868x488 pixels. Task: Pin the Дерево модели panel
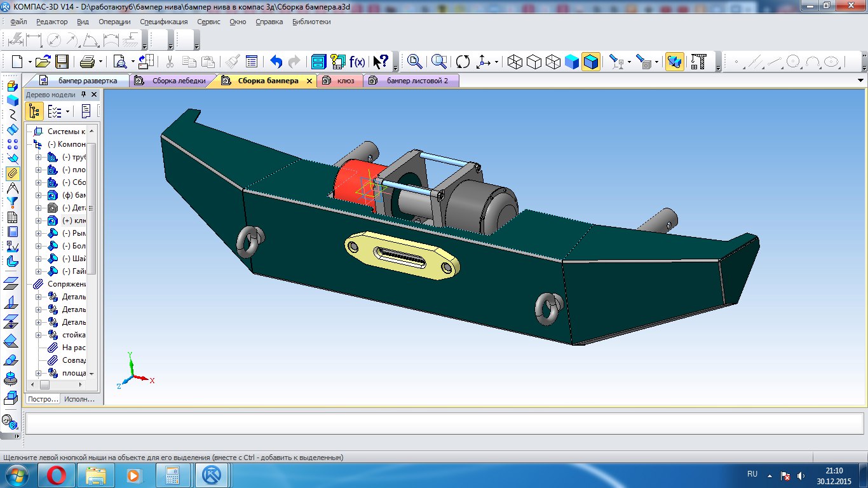[83, 94]
